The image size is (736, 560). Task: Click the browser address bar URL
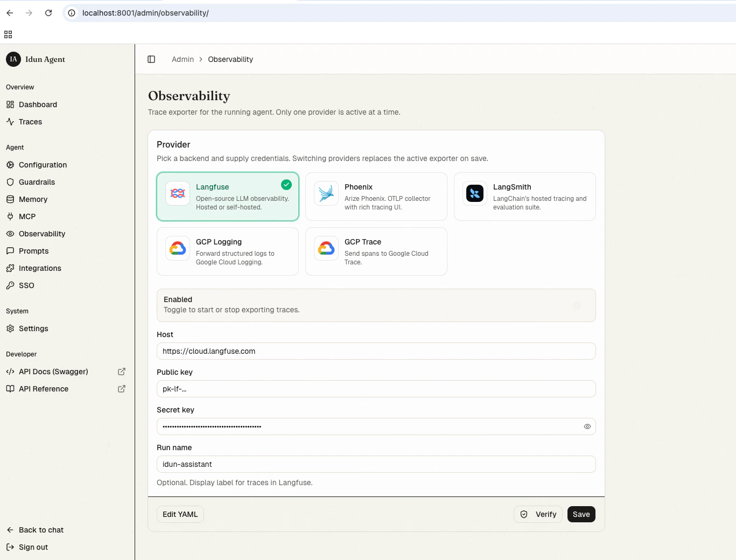pos(145,13)
